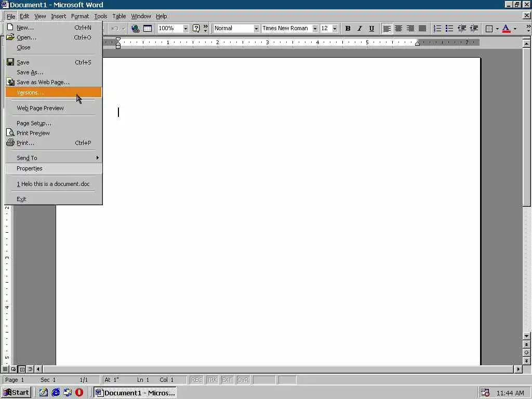Open the Format menu
Screen dimensions: 532x399
(79, 16)
